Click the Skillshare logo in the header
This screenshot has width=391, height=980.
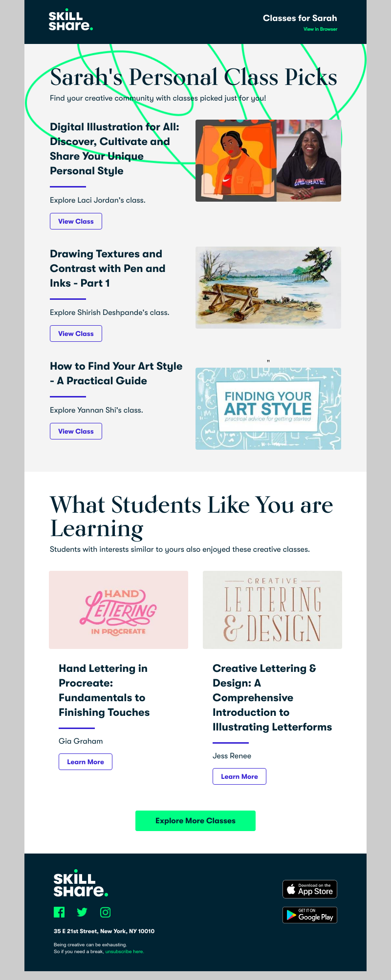tap(71, 21)
